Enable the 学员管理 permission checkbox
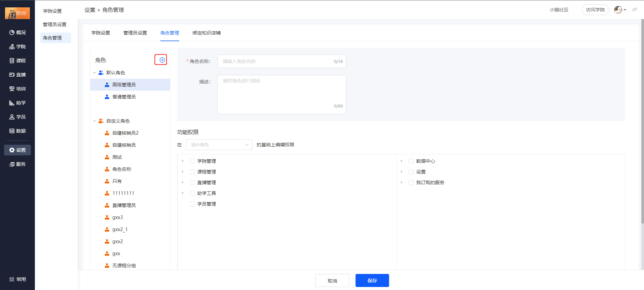Image resolution: width=644 pixels, height=290 pixels. (192, 204)
